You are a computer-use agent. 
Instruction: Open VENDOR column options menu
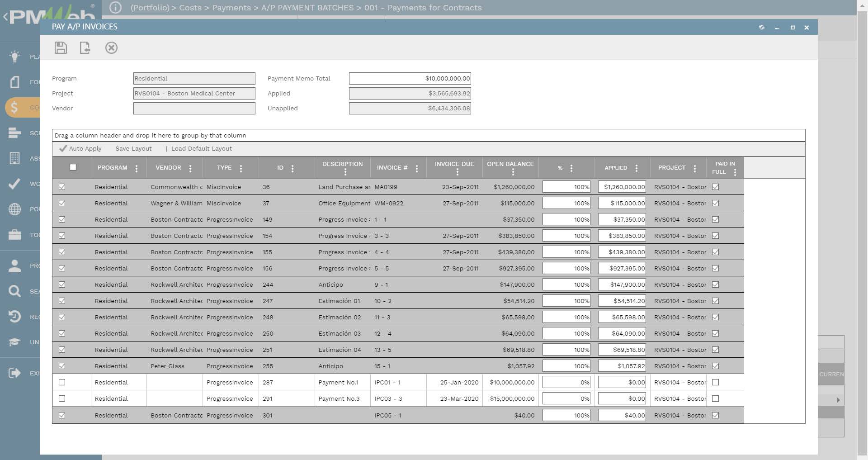point(190,169)
